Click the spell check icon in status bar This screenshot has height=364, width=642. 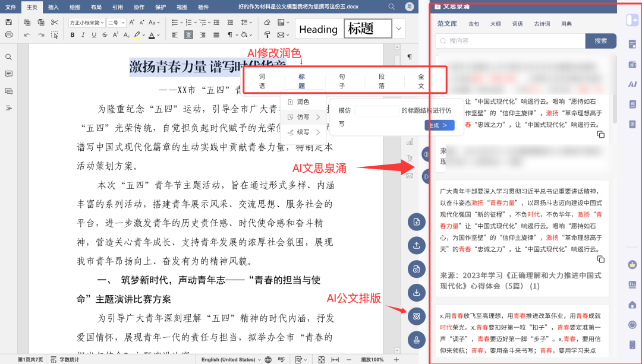click(283, 360)
